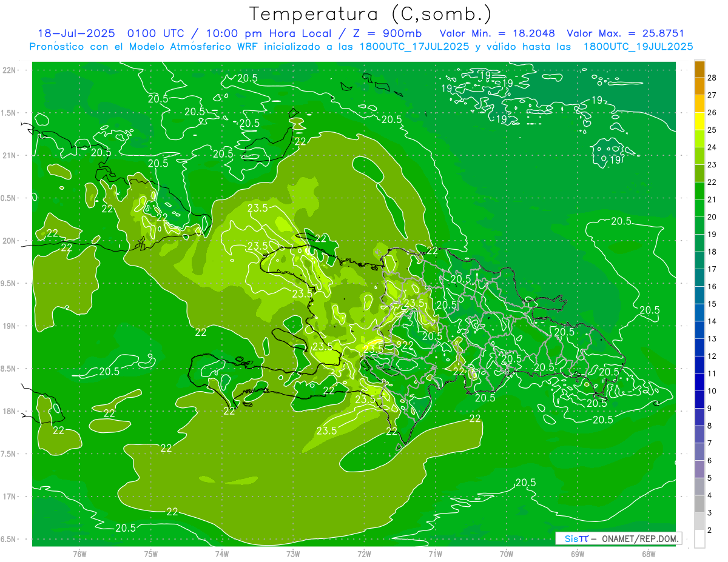The width and height of the screenshot is (728, 562).
Task: Click the '22N' latitude axis label
Action: click(x=9, y=70)
